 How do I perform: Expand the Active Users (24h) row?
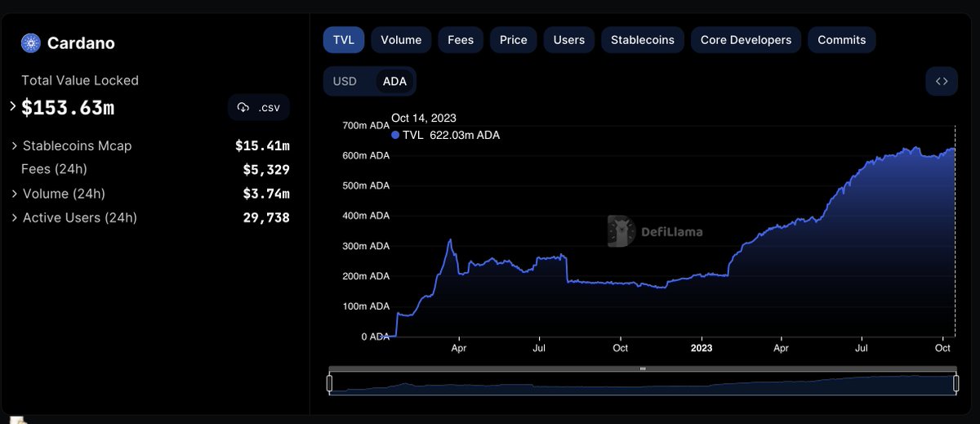pyautogui.click(x=15, y=218)
